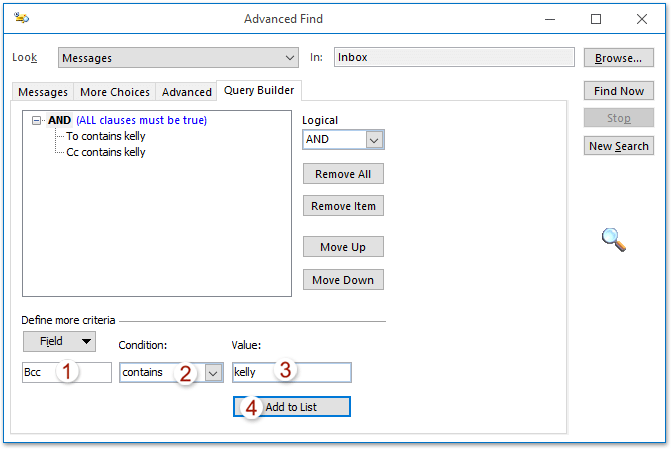Open the Logical AND dropdown
This screenshot has height=451, width=672.
(x=374, y=140)
